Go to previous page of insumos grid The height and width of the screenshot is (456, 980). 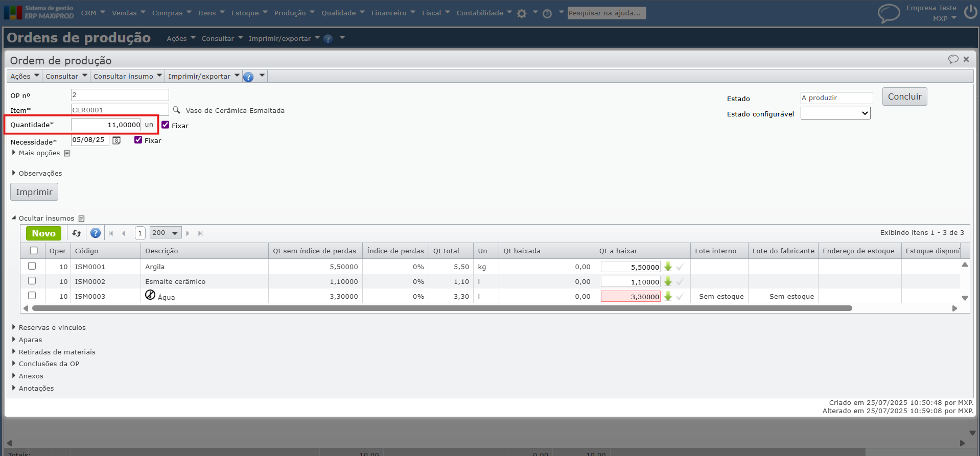click(x=124, y=233)
